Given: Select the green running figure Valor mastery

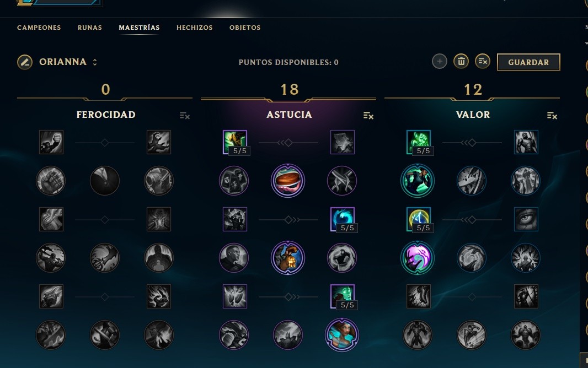Looking at the screenshot, I should click(418, 181).
